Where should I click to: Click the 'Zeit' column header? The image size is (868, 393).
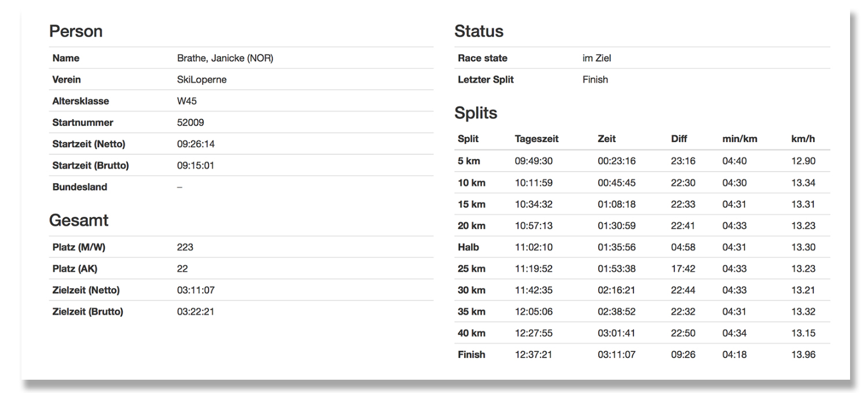[x=606, y=139]
